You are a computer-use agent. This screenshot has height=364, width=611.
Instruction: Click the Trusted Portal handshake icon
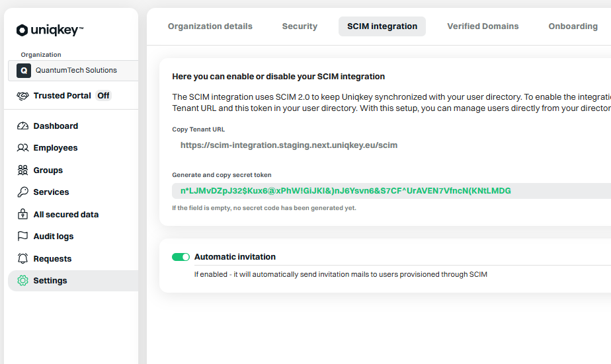(x=22, y=96)
